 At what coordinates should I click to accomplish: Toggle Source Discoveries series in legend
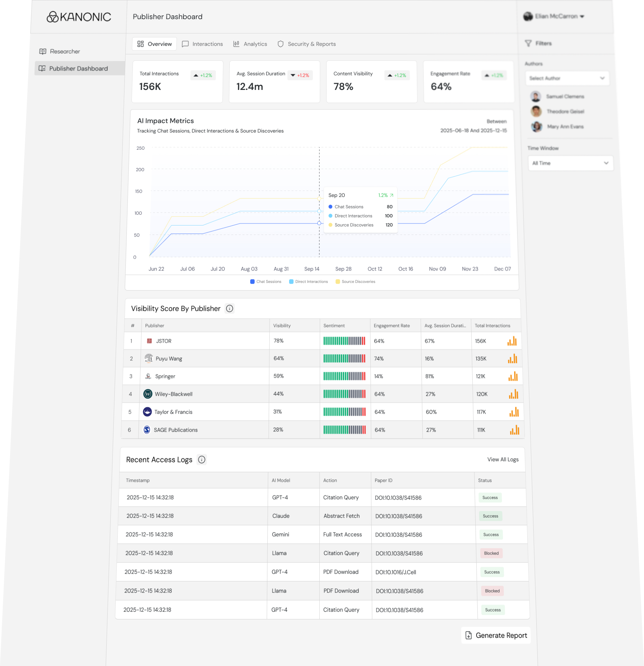point(355,281)
